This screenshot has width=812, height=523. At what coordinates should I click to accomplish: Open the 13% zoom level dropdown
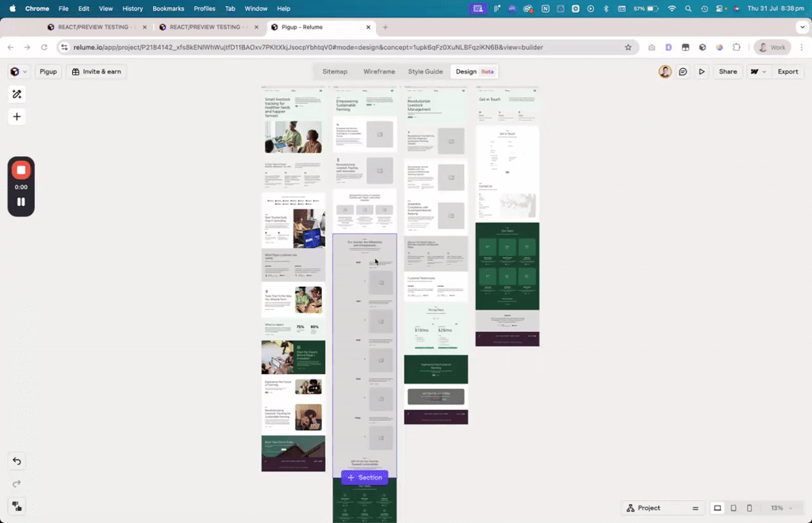782,508
